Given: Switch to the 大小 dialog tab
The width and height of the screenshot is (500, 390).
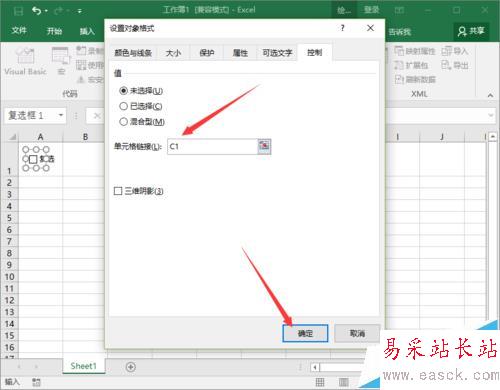Looking at the screenshot, I should pyautogui.click(x=173, y=53).
